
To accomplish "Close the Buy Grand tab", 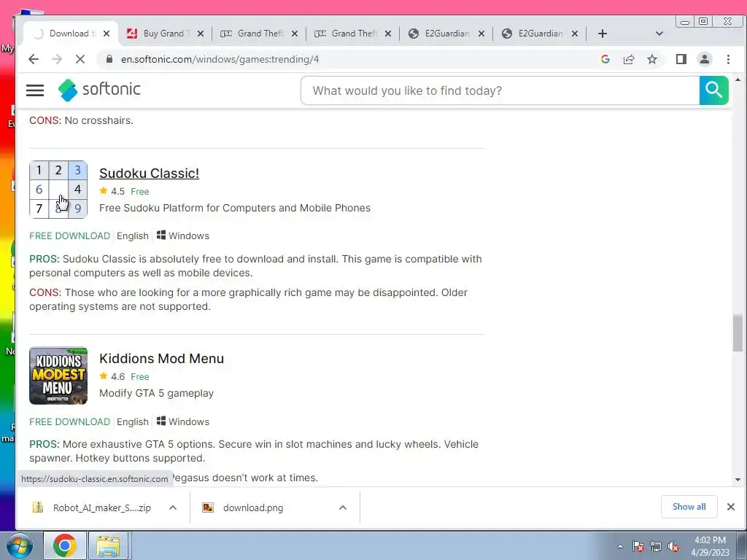I will tap(201, 34).
